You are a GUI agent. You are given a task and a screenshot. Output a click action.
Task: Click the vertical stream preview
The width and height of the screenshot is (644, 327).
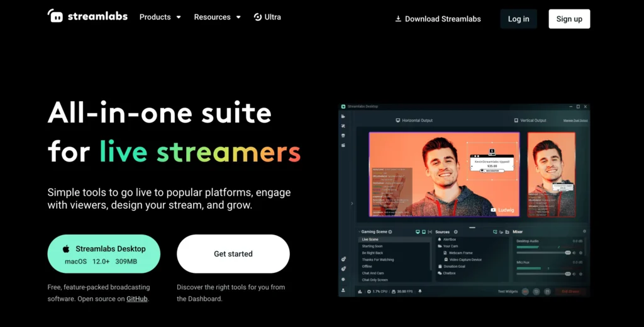[x=551, y=174]
